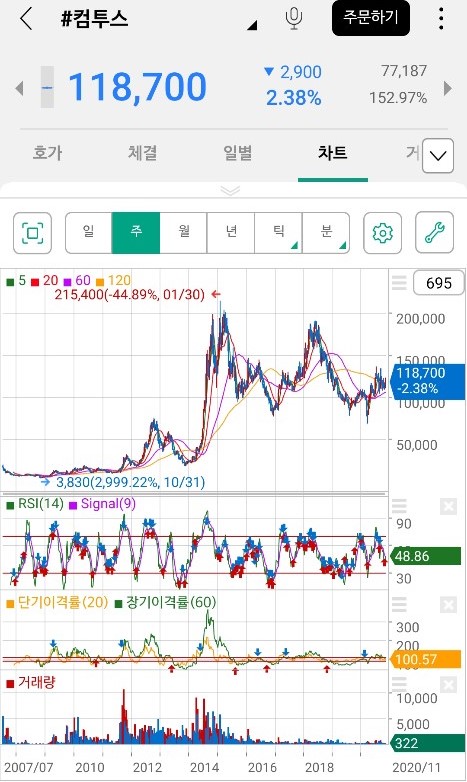Click the orange 120 moving average legend
The image size is (467, 782).
[x=113, y=281]
